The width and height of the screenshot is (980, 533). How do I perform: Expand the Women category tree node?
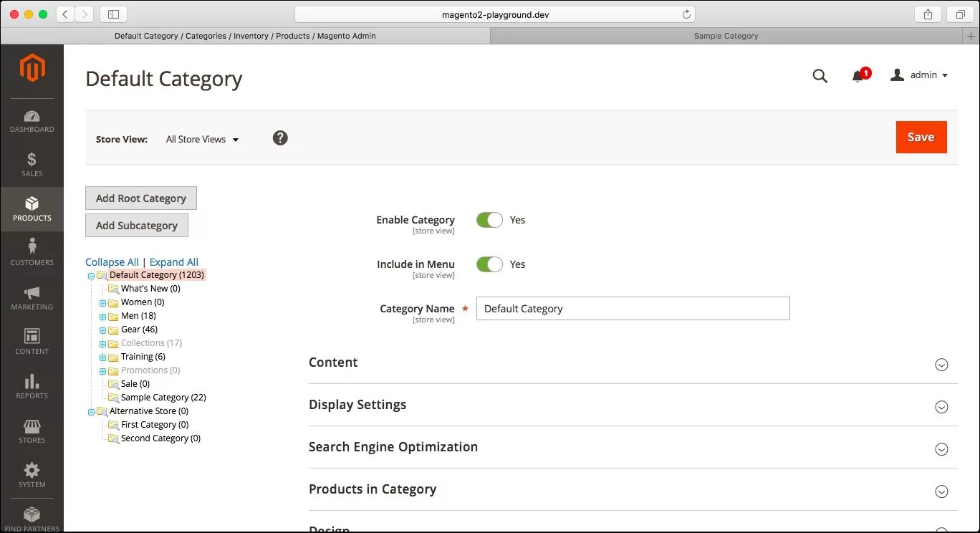[x=102, y=303]
